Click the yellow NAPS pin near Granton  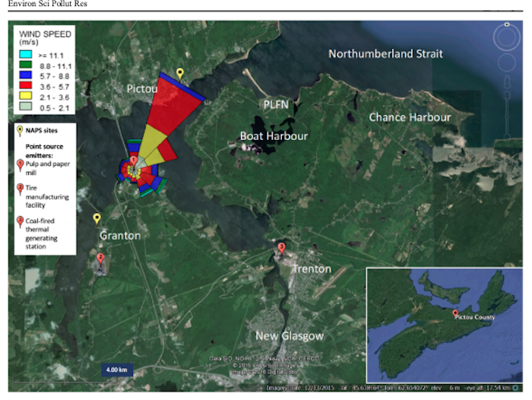pos(97,219)
